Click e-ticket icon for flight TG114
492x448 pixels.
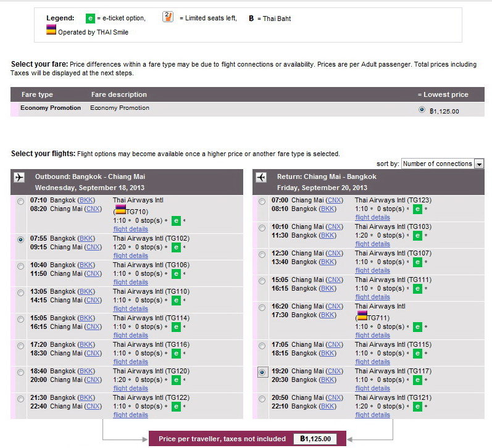[176, 327]
